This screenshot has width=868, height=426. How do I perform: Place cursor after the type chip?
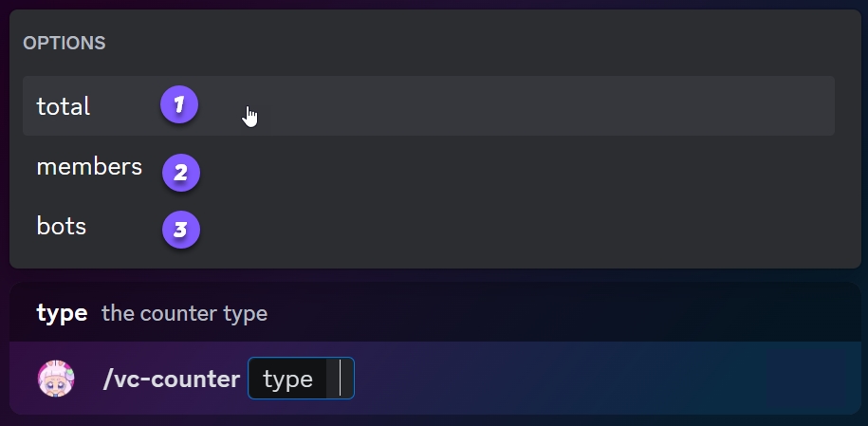point(343,379)
